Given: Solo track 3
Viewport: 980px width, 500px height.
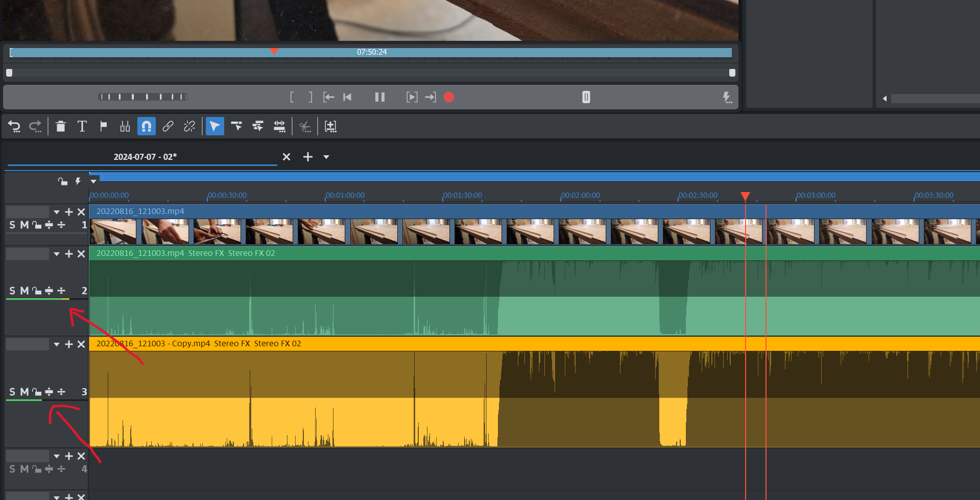Looking at the screenshot, I should [12, 392].
